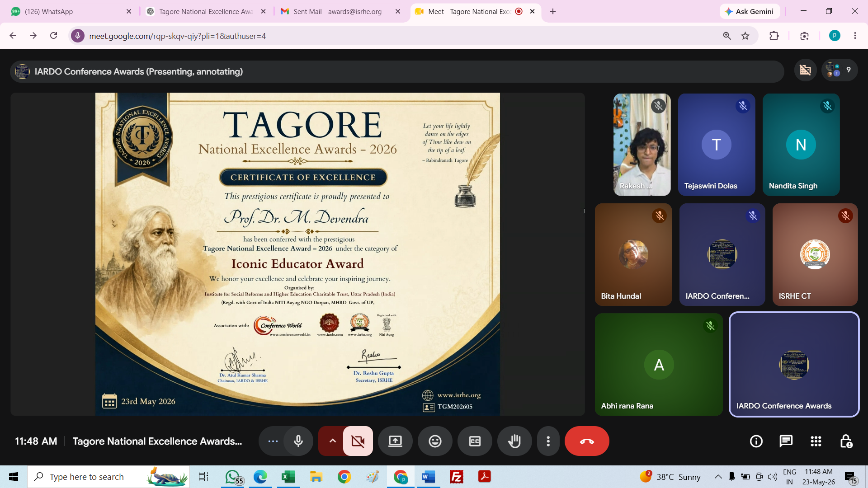Raise hand in the meeting
868x488 pixels.
pyautogui.click(x=514, y=441)
